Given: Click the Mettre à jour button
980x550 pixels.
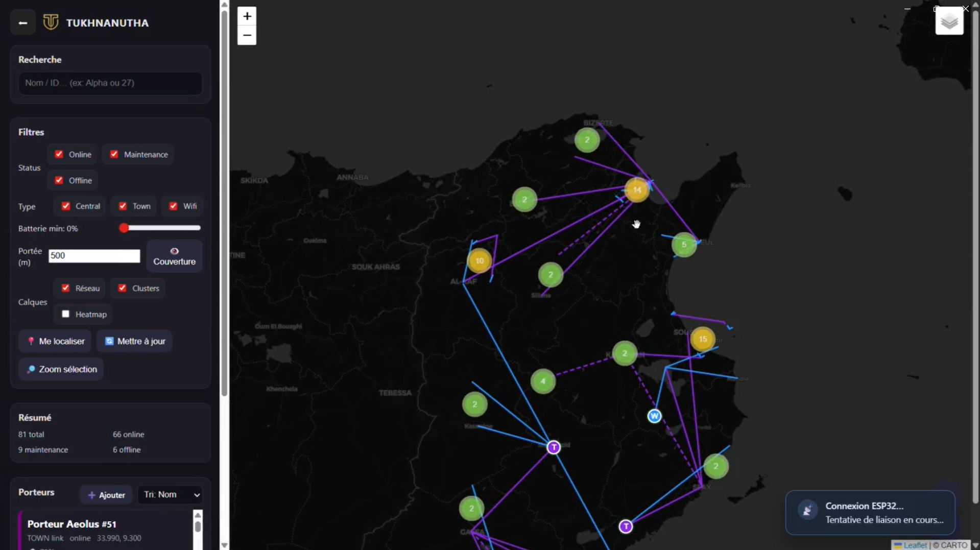Looking at the screenshot, I should pyautogui.click(x=135, y=341).
